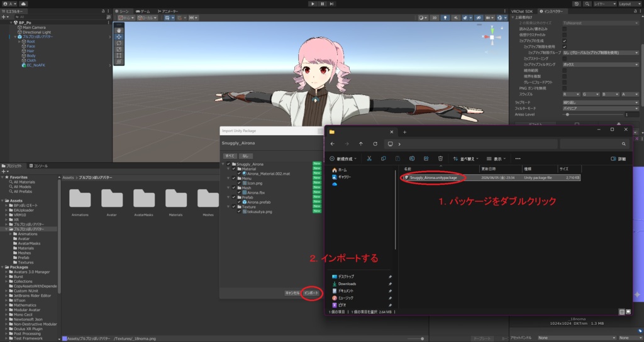Select the Scale tool in scene toolbar
The width and height of the screenshot is (644, 342).
point(119,49)
